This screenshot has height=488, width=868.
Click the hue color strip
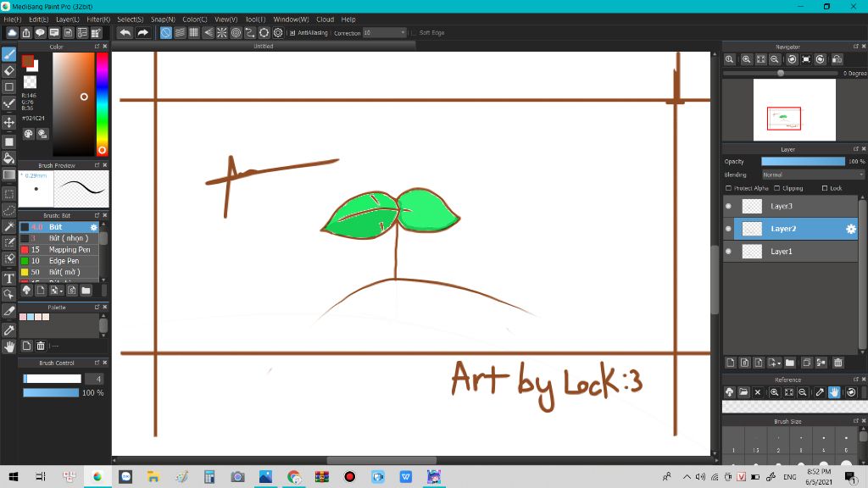102,104
